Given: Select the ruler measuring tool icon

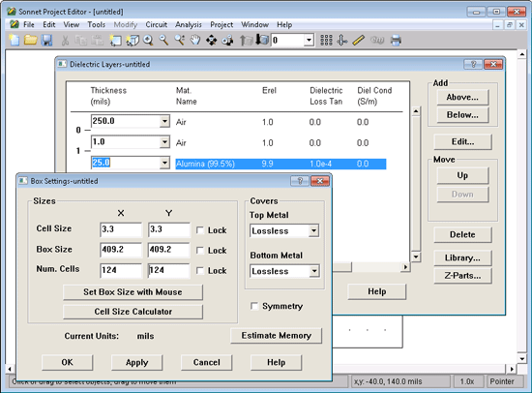Looking at the screenshot, I should pos(358,41).
